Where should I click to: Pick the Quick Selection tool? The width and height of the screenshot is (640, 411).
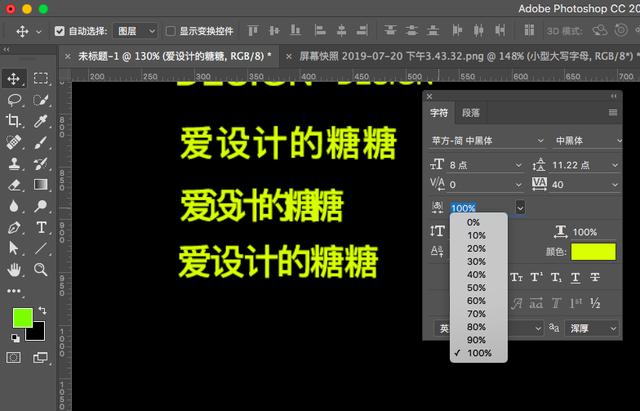pyautogui.click(x=41, y=100)
